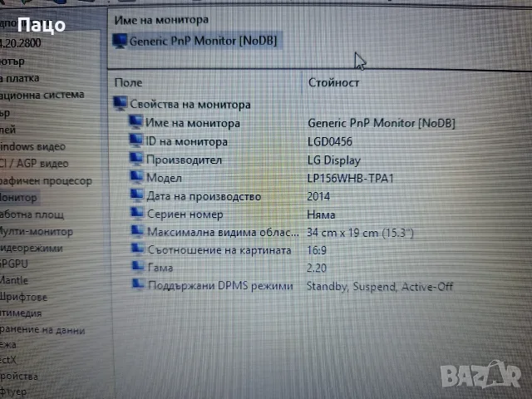Click the value LGD0456
The image size is (532, 399).
[330, 141]
